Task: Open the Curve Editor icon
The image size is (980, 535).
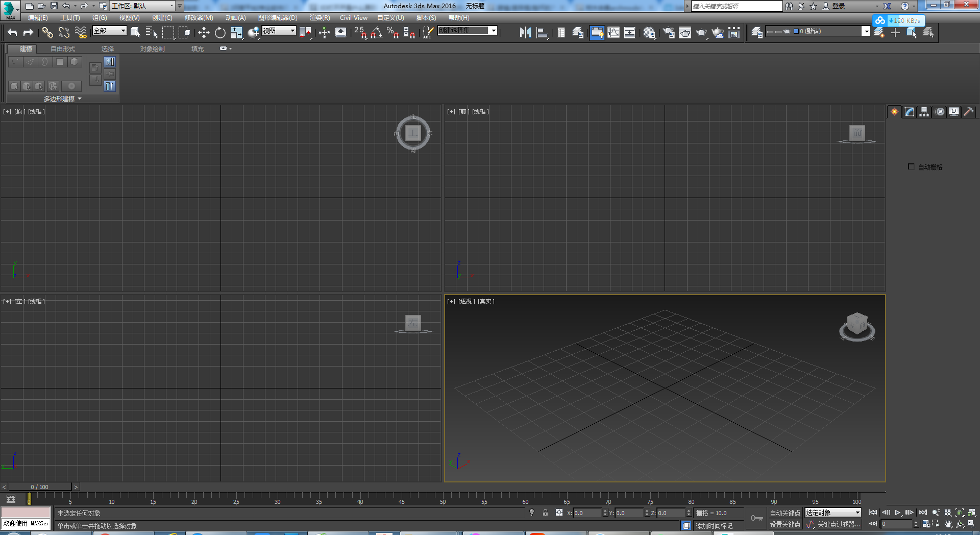Action: (x=614, y=33)
